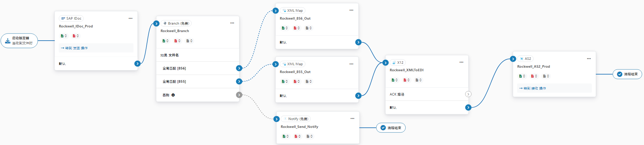Select the 流程结束 node after Notify
The image size is (644, 145).
(x=391, y=128)
